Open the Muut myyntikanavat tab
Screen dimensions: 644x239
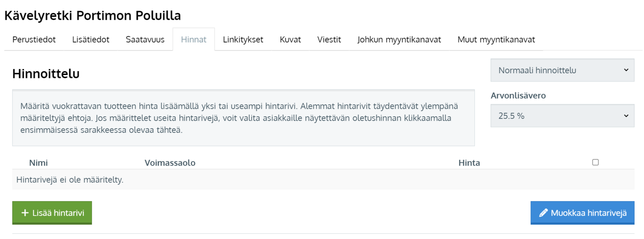496,39
